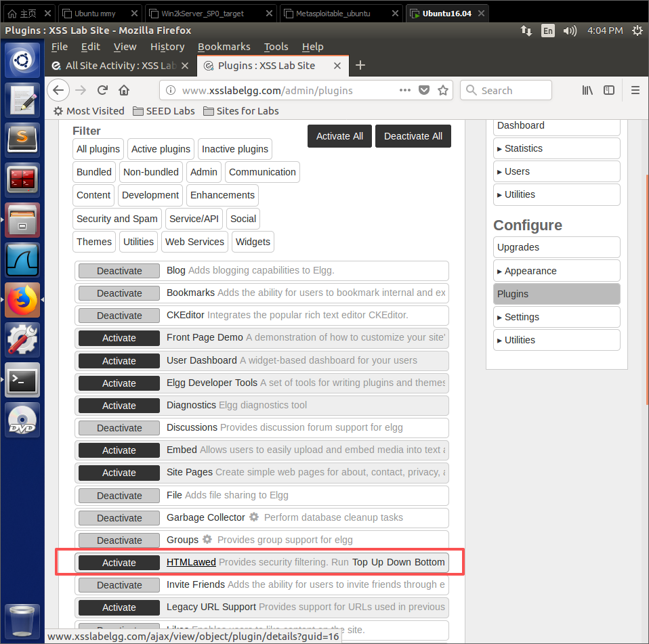This screenshot has height=644, width=649.
Task: Open session power cog in top panel
Action: tap(637, 30)
